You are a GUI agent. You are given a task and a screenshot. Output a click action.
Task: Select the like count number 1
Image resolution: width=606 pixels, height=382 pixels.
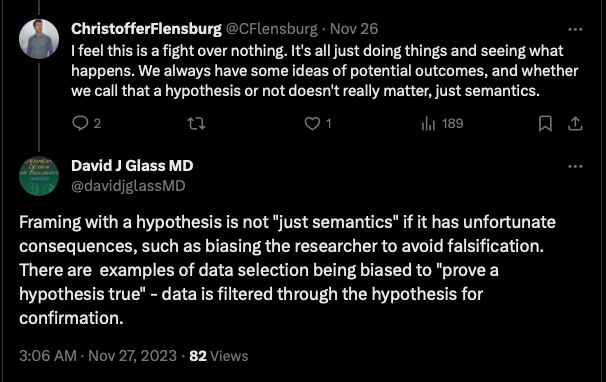tap(329, 124)
